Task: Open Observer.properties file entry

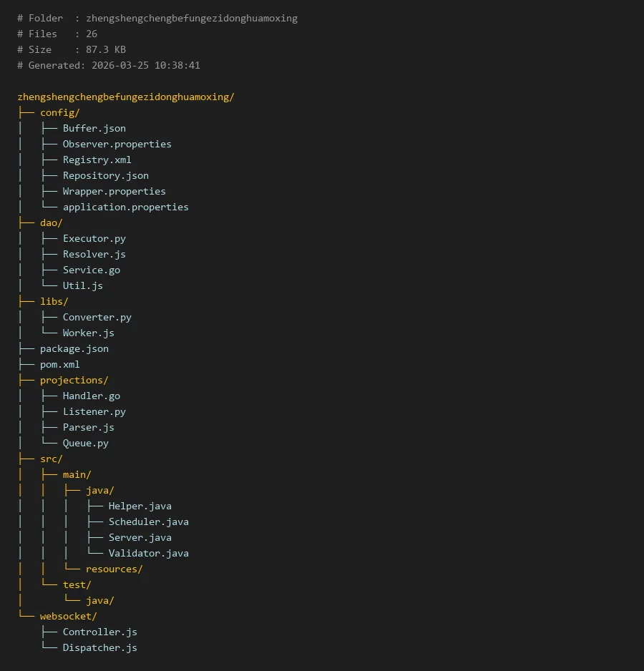Action: click(117, 144)
